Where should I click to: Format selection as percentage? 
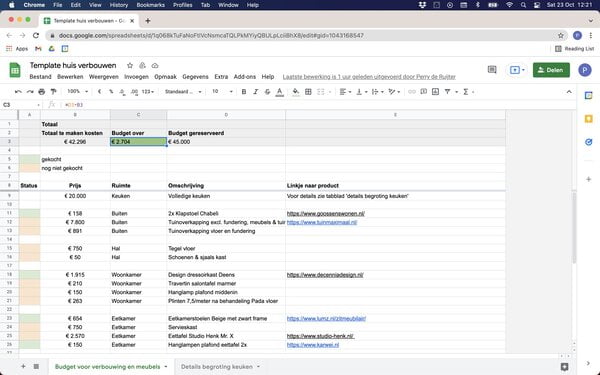[111, 92]
